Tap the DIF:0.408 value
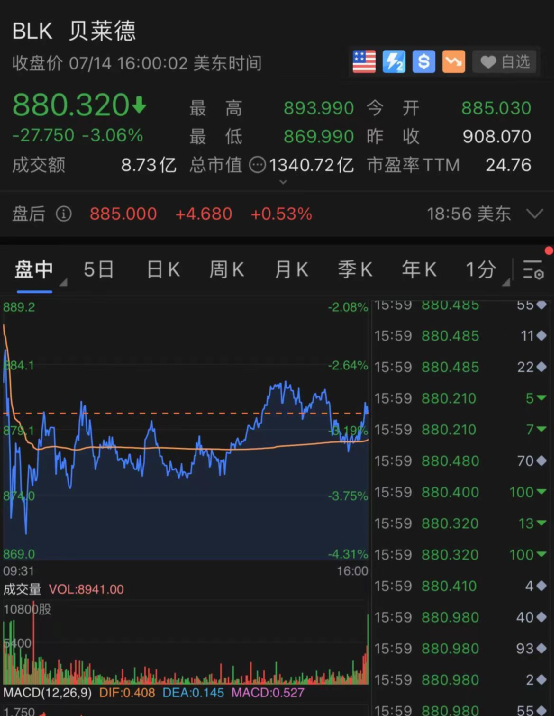554x716 pixels. pos(127,692)
